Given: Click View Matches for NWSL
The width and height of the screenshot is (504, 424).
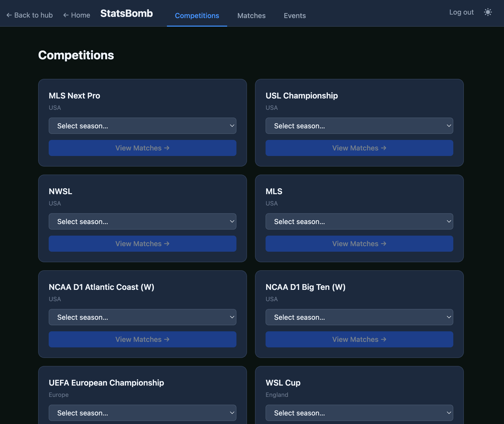Looking at the screenshot, I should click(143, 244).
